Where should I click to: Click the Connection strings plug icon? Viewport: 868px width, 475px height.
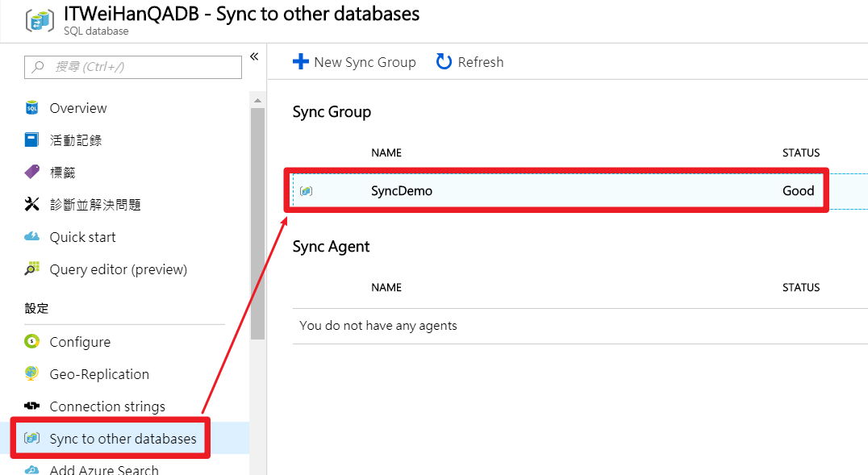[32, 406]
